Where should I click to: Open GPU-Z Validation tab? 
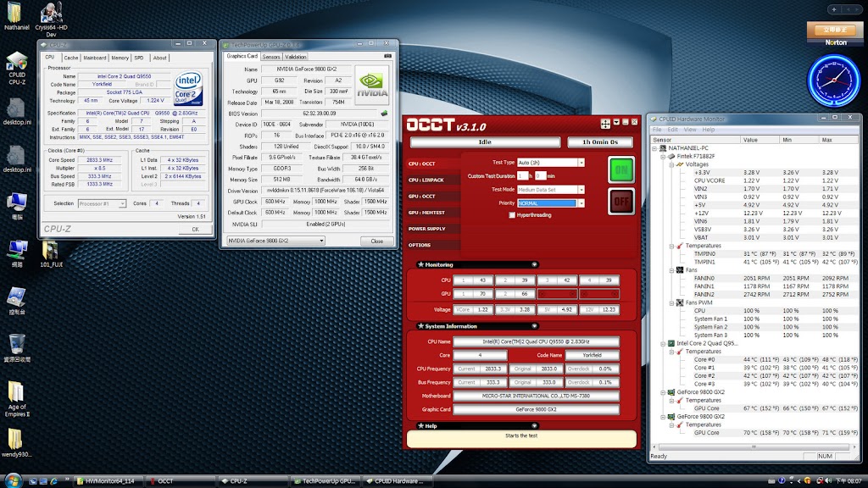(296, 57)
